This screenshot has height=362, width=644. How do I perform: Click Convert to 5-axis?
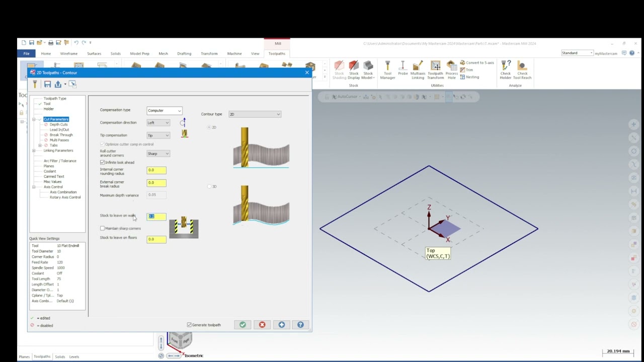point(476,63)
